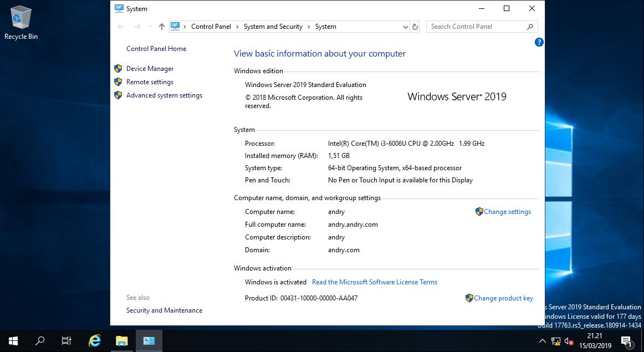Click the shield icon next to Remote settings

point(118,81)
